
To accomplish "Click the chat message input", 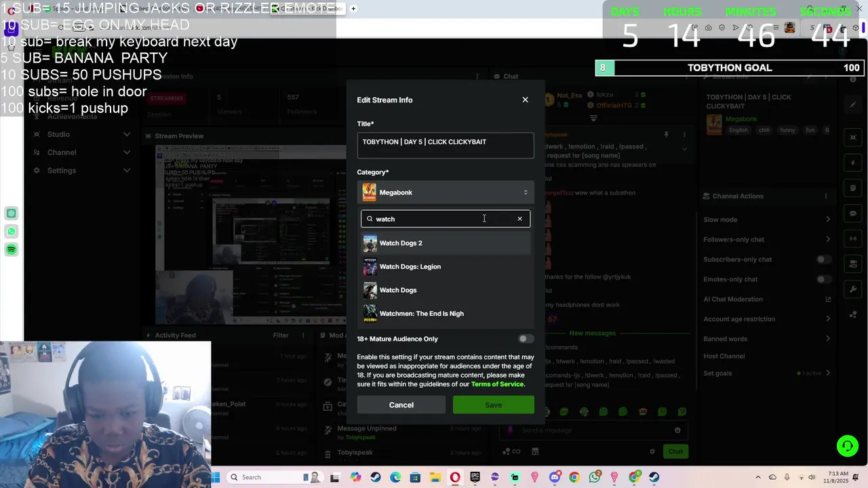I will (595, 430).
